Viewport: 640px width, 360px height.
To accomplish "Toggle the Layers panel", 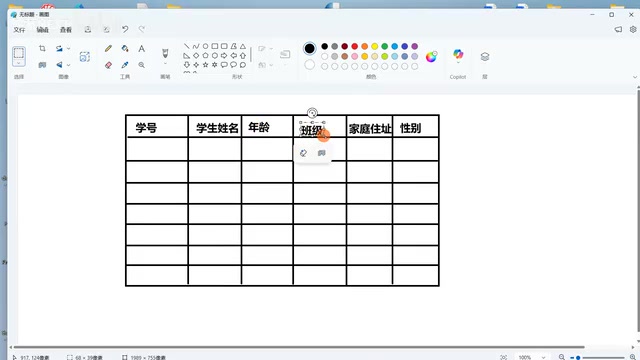I will tap(484, 57).
